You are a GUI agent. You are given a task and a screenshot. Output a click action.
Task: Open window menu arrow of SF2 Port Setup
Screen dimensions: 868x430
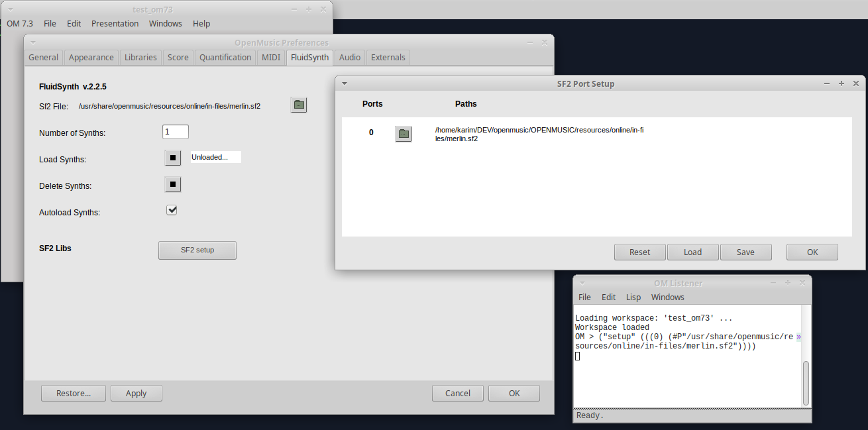[x=345, y=83]
